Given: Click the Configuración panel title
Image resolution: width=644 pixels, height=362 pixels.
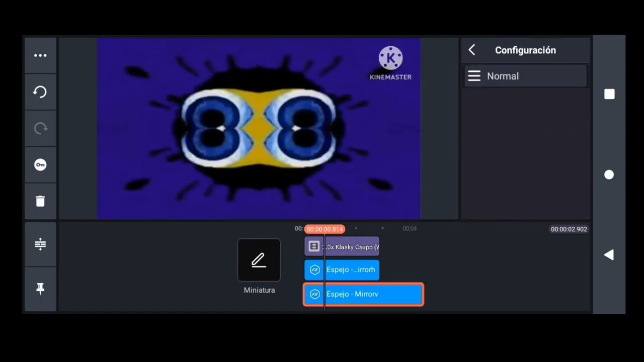Looking at the screenshot, I should point(525,50).
